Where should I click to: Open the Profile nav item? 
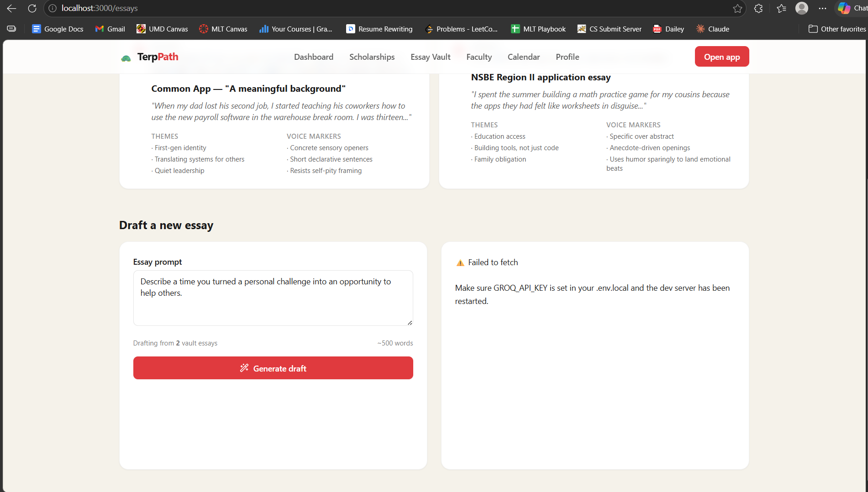(567, 57)
